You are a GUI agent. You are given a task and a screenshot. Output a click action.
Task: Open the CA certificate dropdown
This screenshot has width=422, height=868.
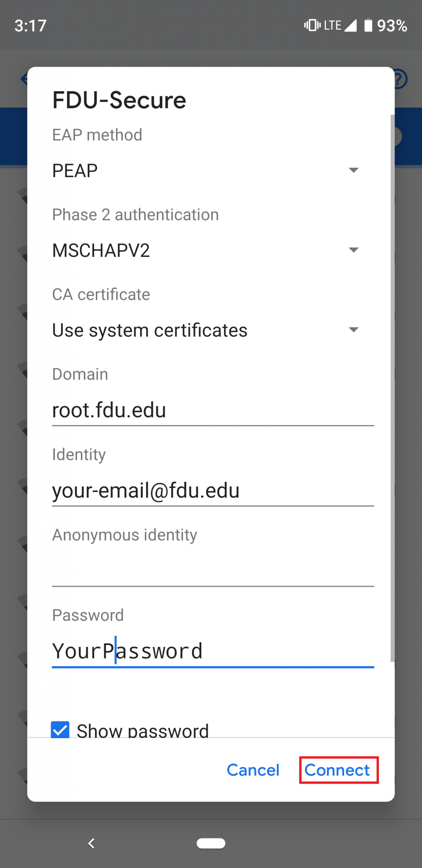pyautogui.click(x=205, y=330)
